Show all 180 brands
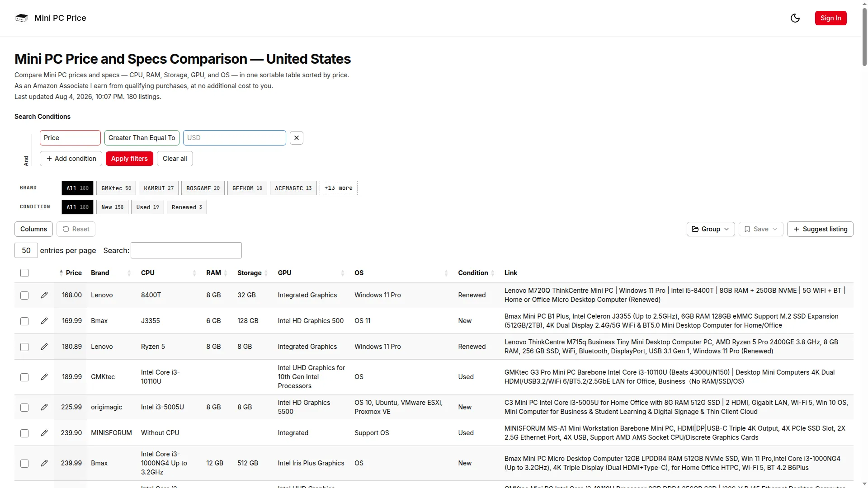868x488 pixels. (x=78, y=188)
